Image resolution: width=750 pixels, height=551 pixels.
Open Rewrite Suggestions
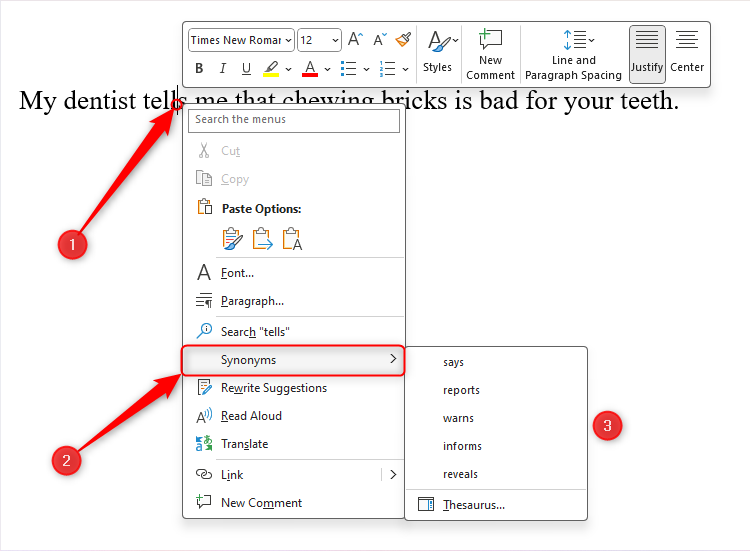(294, 388)
